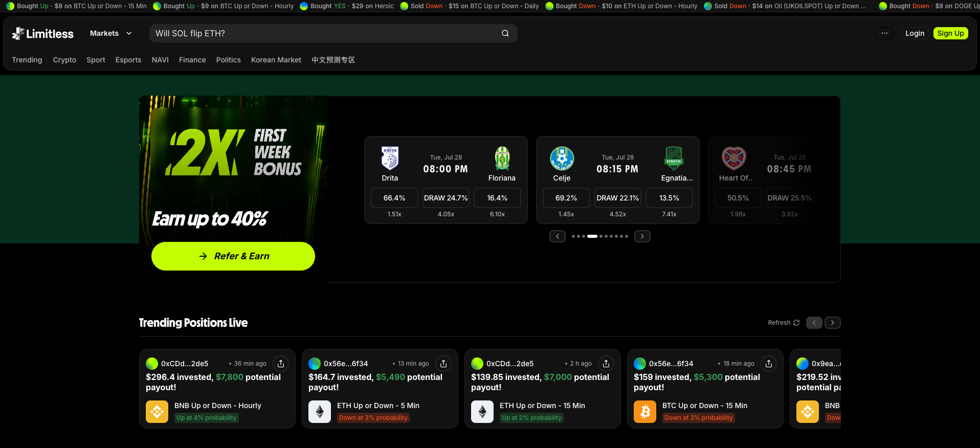This screenshot has width=980, height=448.
Task: Click the Refresh trending positions icon
Action: [x=796, y=323]
